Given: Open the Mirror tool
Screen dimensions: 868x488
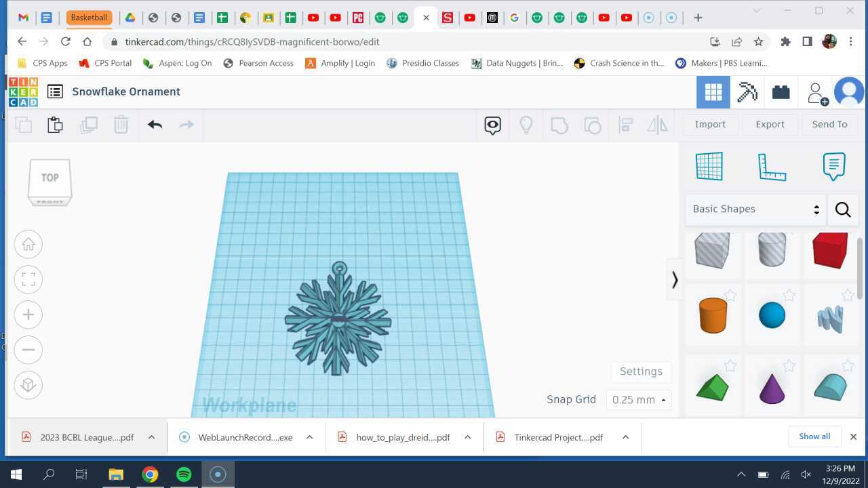Looking at the screenshot, I should point(657,125).
